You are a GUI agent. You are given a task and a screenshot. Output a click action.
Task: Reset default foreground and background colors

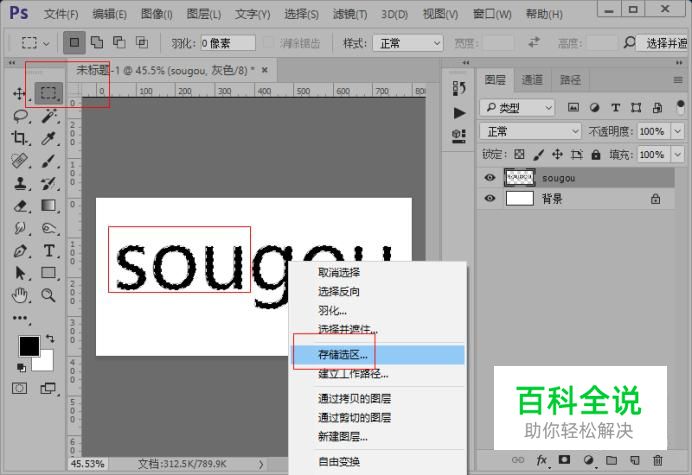click(x=21, y=367)
